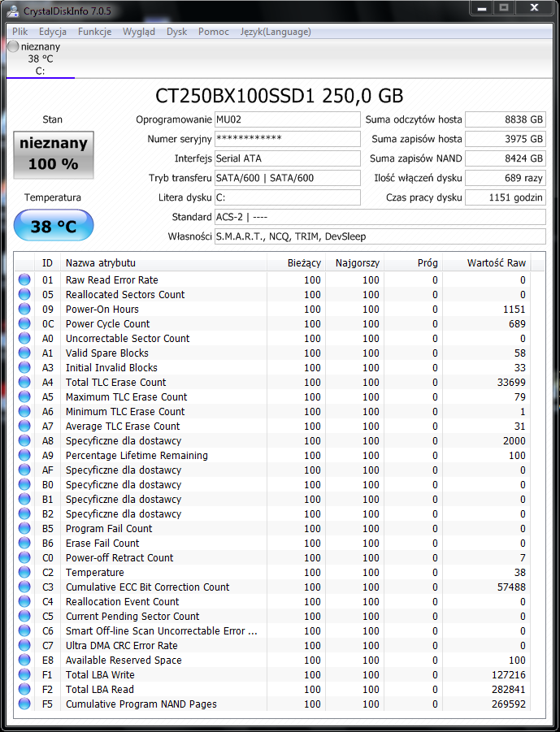Click the status orb for Total TLC Erase Count
Screen dimensions: 560x732
[x=24, y=382]
